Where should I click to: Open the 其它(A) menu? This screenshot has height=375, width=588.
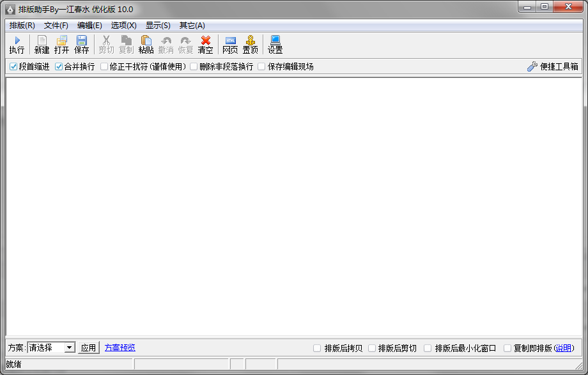tap(192, 25)
